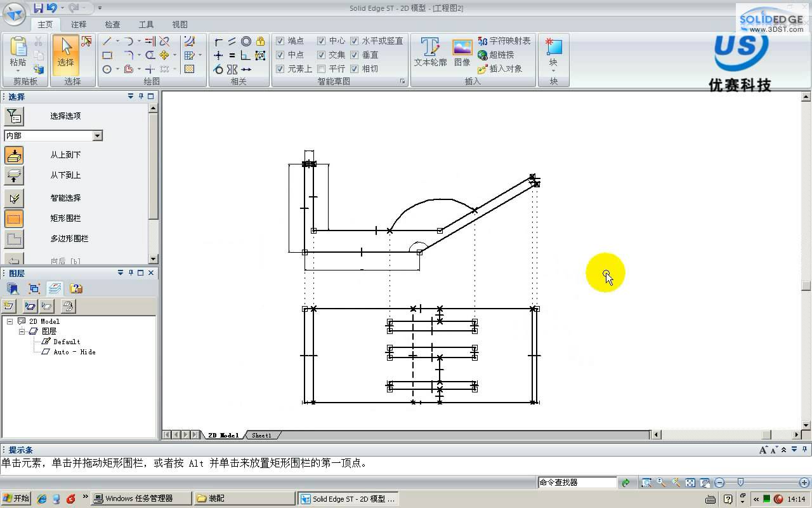Open the 粘贴 paste dropdown arrow
This screenshot has height=508, width=812.
coord(18,70)
